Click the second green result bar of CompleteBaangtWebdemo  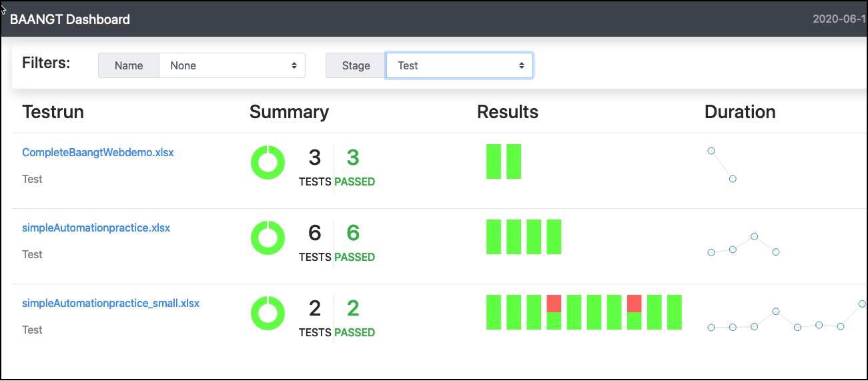(514, 161)
